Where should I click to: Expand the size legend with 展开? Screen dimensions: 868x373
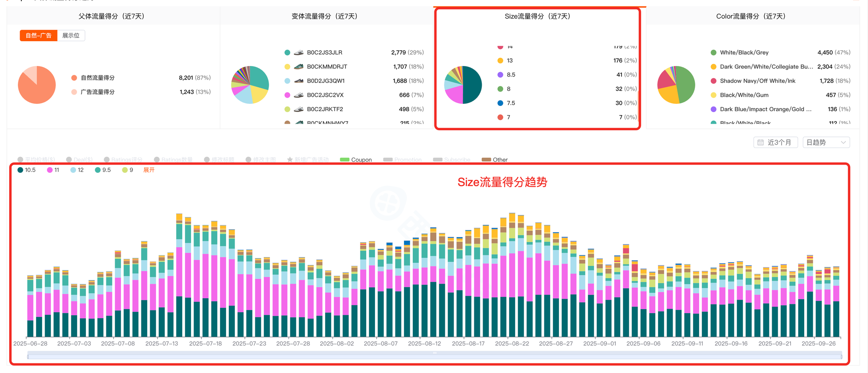click(x=149, y=170)
